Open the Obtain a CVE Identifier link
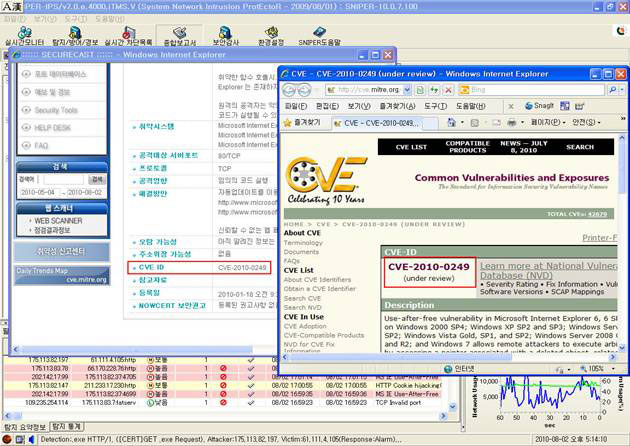This screenshot has width=630, height=446. 320,288
